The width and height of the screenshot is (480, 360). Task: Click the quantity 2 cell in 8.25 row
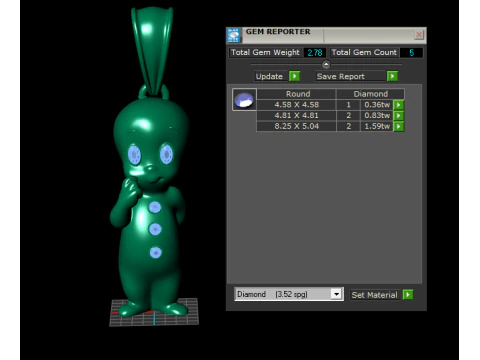click(348, 126)
